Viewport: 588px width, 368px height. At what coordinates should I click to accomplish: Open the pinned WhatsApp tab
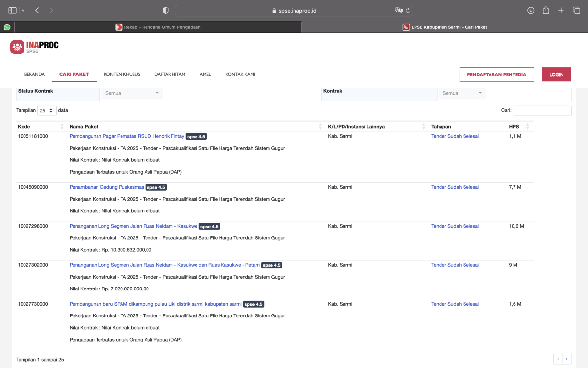7,27
